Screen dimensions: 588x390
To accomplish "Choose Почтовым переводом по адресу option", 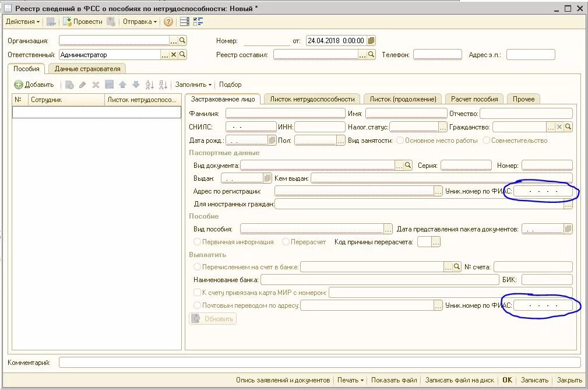I will pos(197,305).
